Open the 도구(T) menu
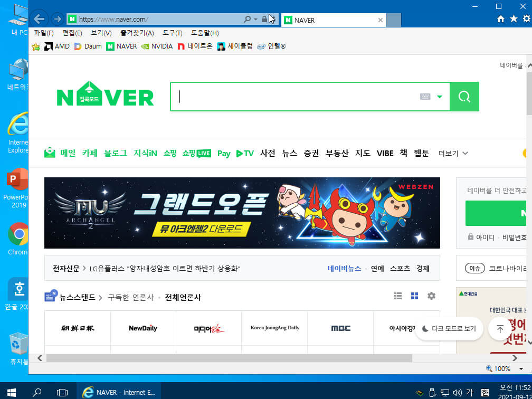 [173, 33]
